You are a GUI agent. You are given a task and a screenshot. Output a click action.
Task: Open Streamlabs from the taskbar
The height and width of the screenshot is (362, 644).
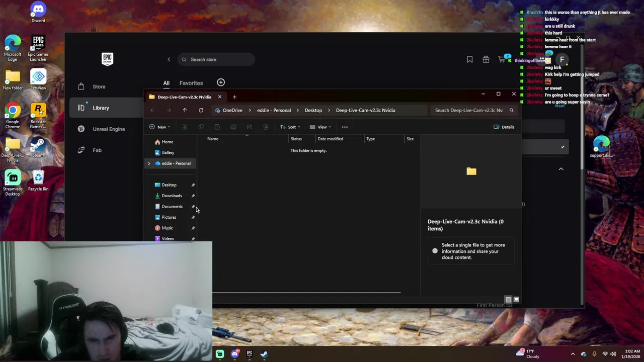[x=220, y=354]
